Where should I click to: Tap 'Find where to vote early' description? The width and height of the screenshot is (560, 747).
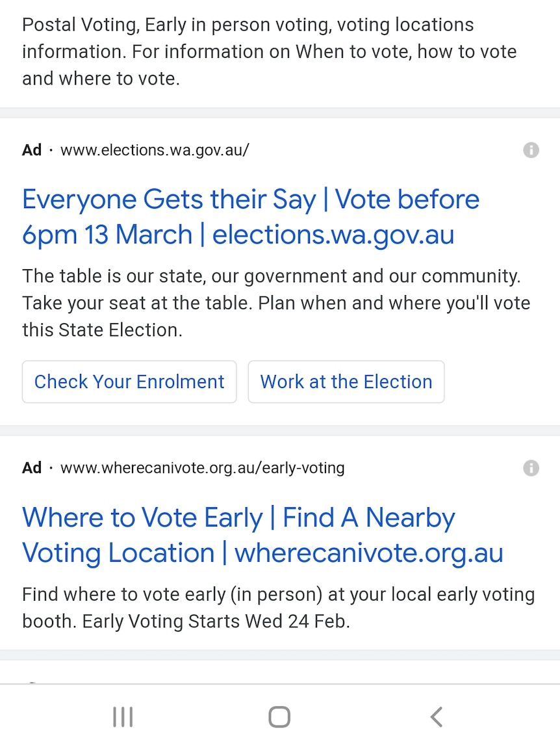(279, 608)
